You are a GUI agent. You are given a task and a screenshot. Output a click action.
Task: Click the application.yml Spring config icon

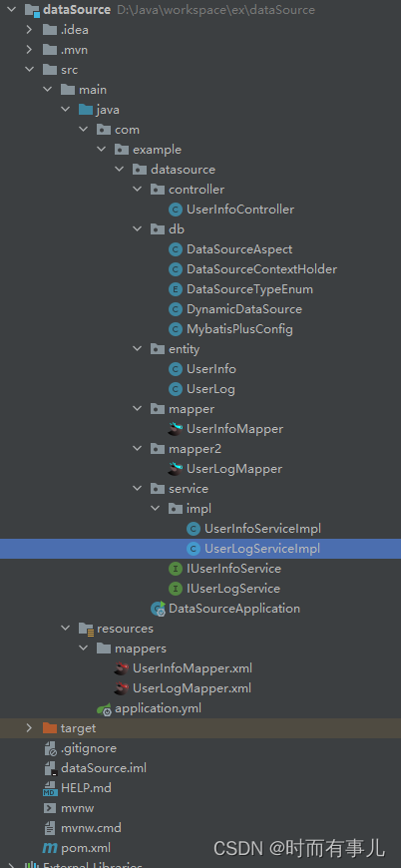[104, 708]
